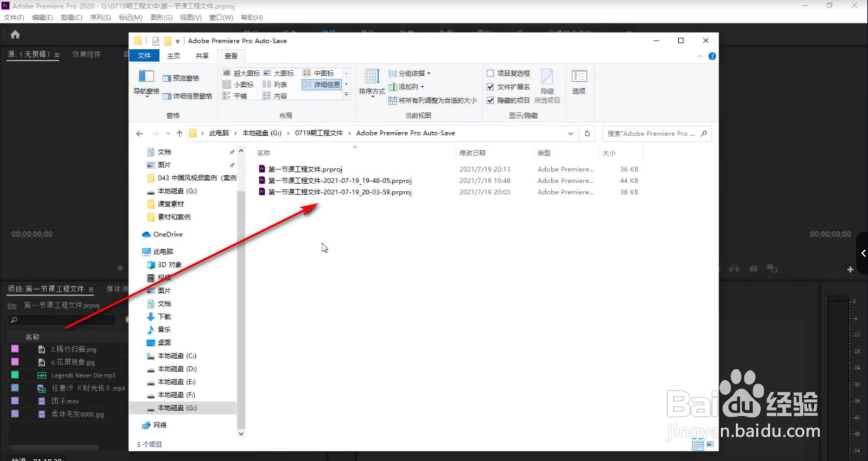Choose large icons layout
This screenshot has height=461, width=868.
[278, 73]
